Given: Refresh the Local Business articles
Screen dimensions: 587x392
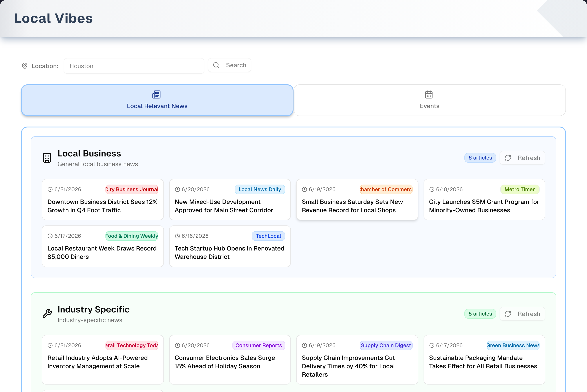Looking at the screenshot, I should click(x=522, y=158).
